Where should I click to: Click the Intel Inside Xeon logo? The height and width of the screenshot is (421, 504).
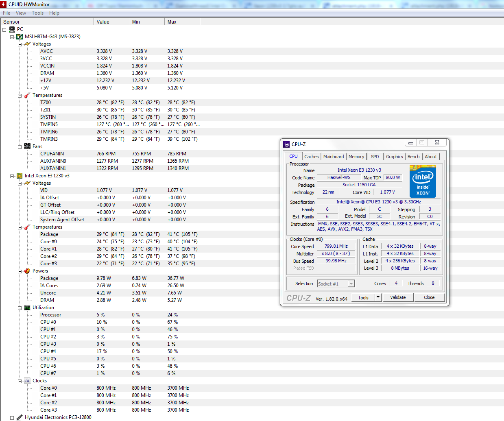click(423, 181)
